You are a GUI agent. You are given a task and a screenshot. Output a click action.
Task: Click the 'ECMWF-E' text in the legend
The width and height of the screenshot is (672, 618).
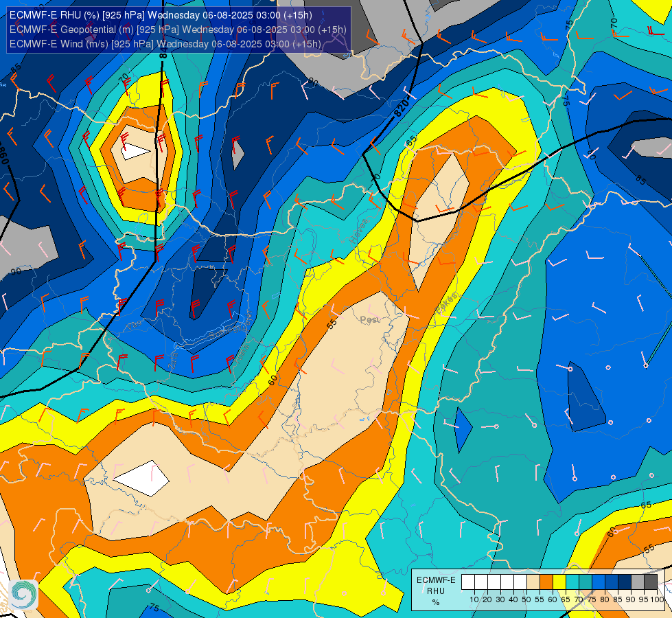tap(437, 580)
